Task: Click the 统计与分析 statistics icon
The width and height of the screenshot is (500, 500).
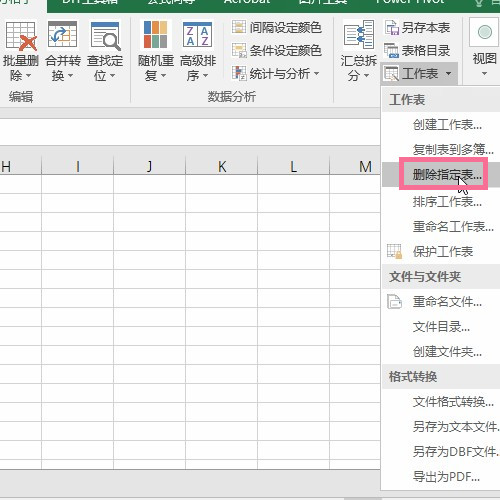Action: click(x=239, y=73)
